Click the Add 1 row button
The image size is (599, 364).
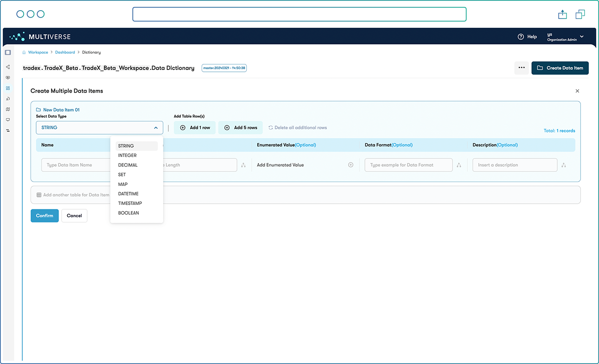pyautogui.click(x=195, y=127)
